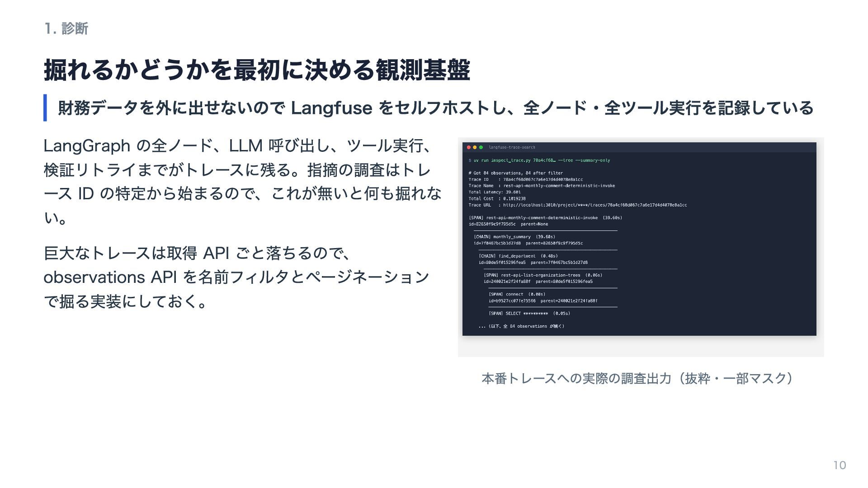Click the section label "1. 診断"

coord(66,28)
